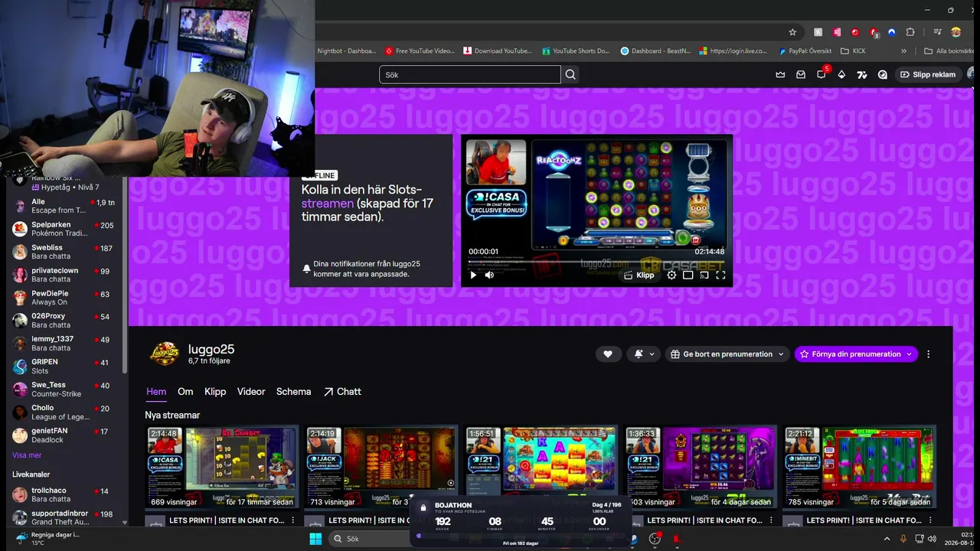Screen dimensions: 980x551
Task: Open the PewDiePie channel in sidebar
Action: pyautogui.click(x=64, y=298)
